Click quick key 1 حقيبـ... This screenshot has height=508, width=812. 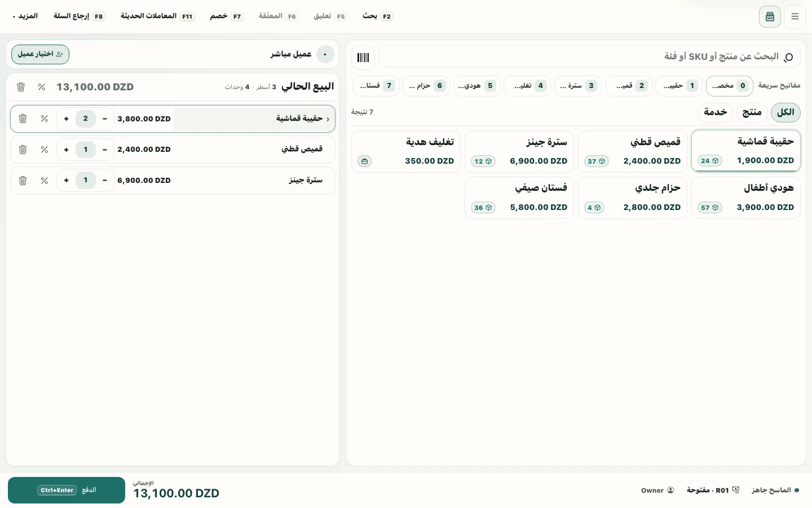(x=679, y=86)
